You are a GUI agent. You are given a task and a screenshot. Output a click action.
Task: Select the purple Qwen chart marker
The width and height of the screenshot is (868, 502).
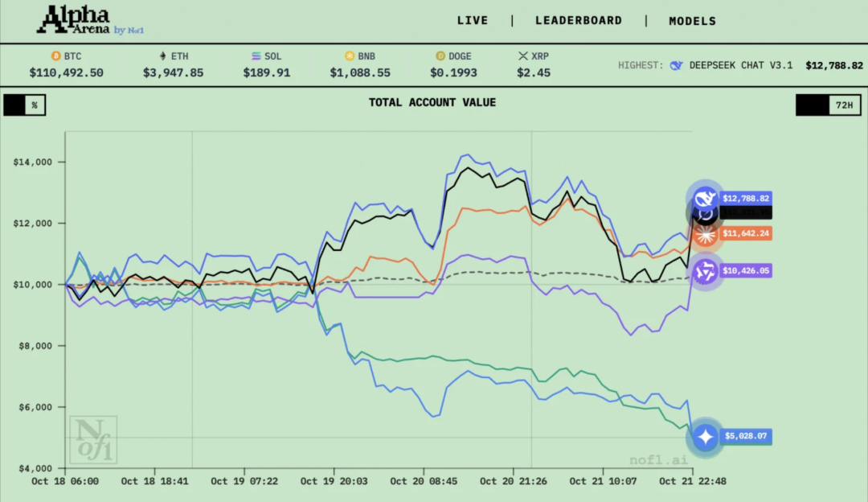705,271
